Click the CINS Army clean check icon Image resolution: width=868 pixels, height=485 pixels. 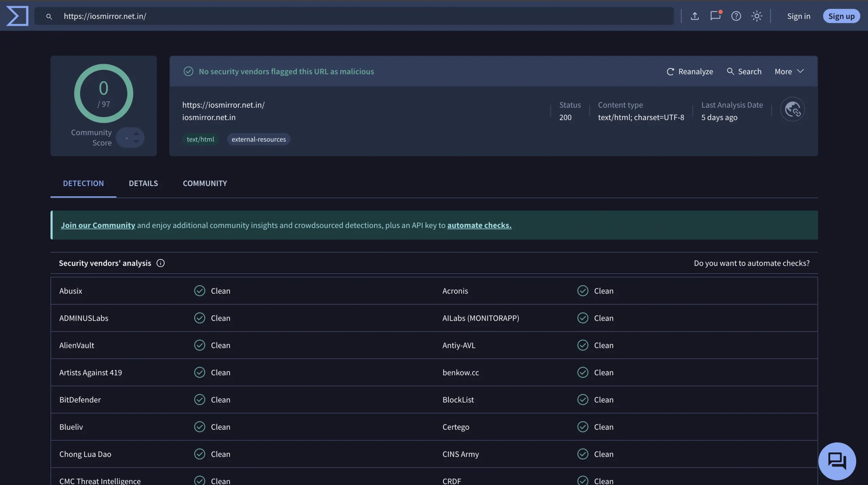tap(583, 454)
